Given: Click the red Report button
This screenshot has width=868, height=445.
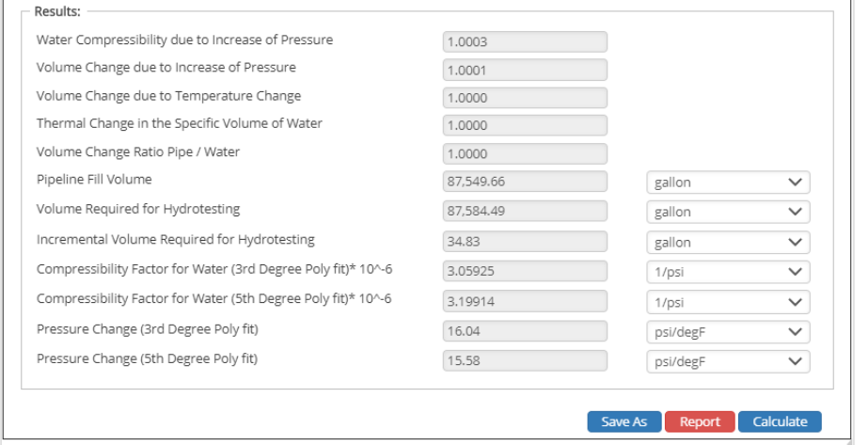Looking at the screenshot, I should [x=700, y=421].
